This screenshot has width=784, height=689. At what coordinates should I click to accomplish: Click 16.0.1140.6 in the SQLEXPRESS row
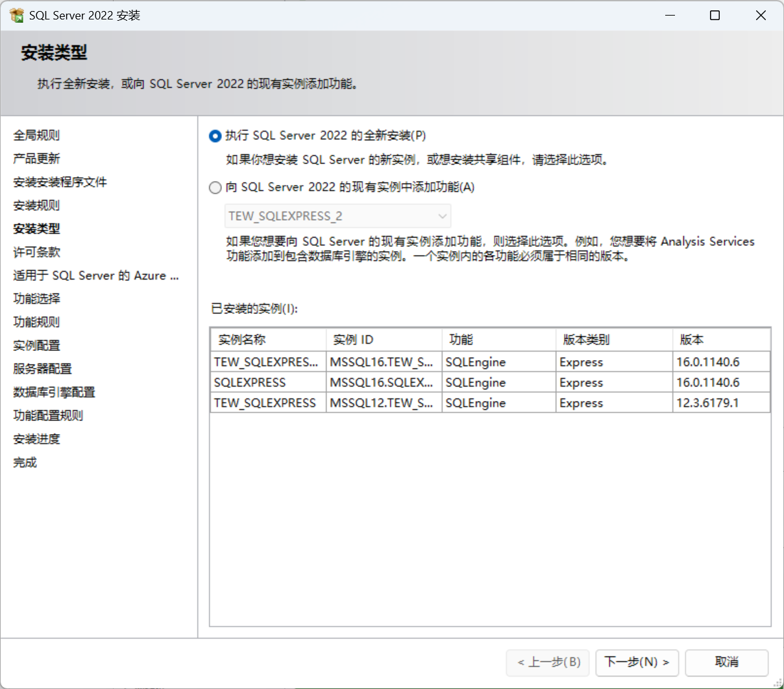click(x=721, y=382)
